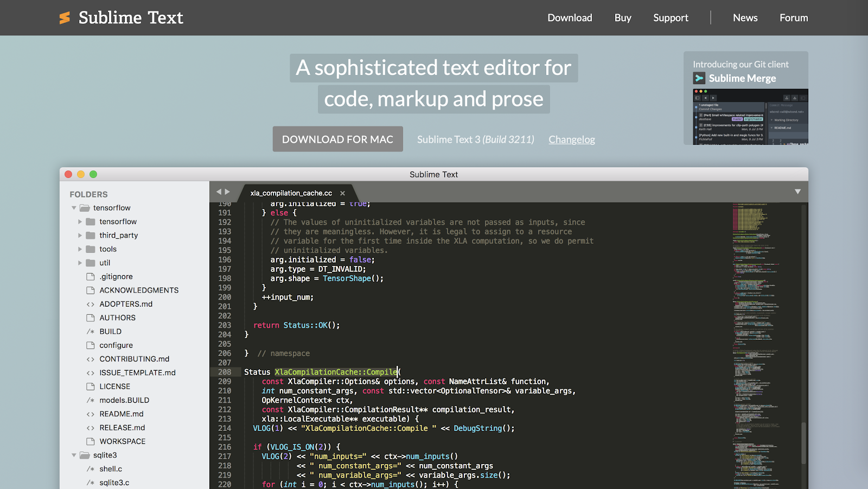Viewport: 868px width, 489px height.
Task: Click the markup icon next to RELEASE.md
Action: pyautogui.click(x=91, y=428)
